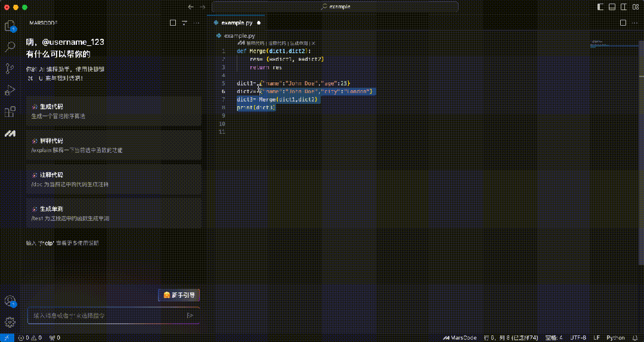Change language mode Python

coord(615,337)
